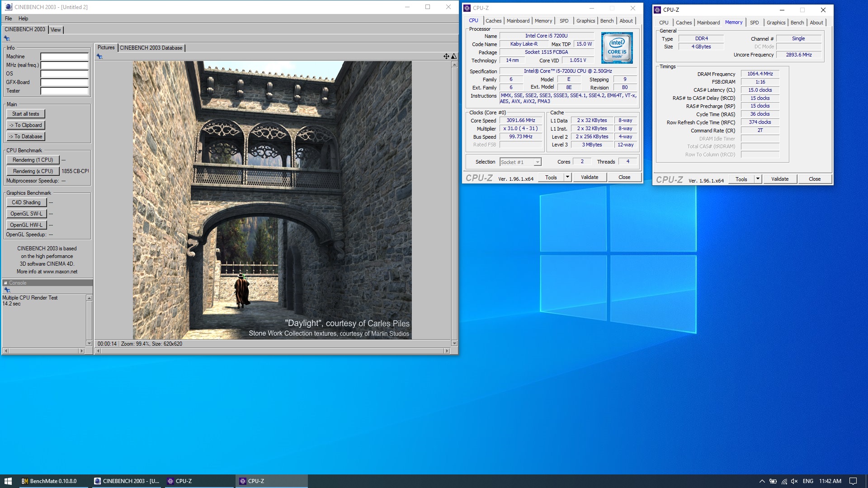
Task: Click the Memory CPU-Z title bar icon
Action: click(657, 9)
